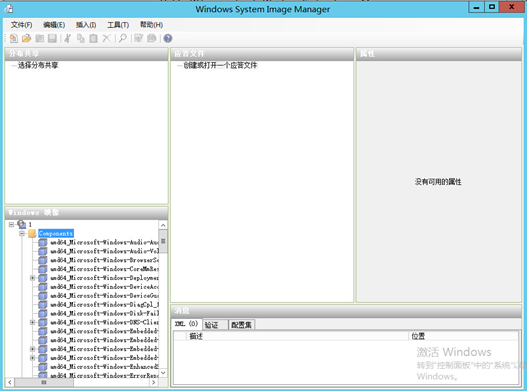This screenshot has width=527, height=391.
Task: Click the Save floppy disk toolbar icon
Action: (x=52, y=38)
